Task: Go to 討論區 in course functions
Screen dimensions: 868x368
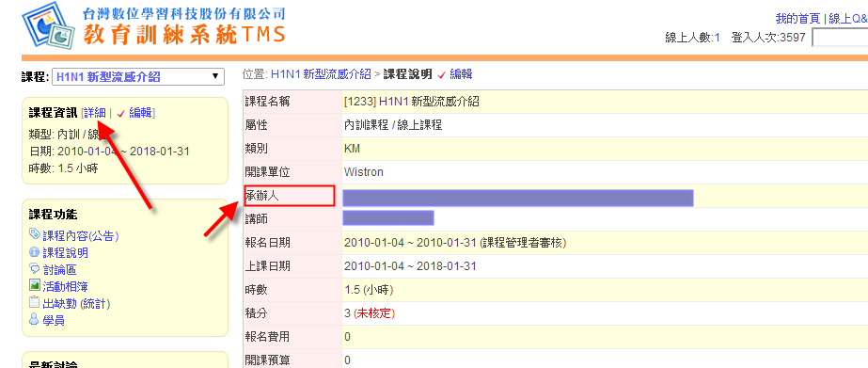Action: [59, 270]
